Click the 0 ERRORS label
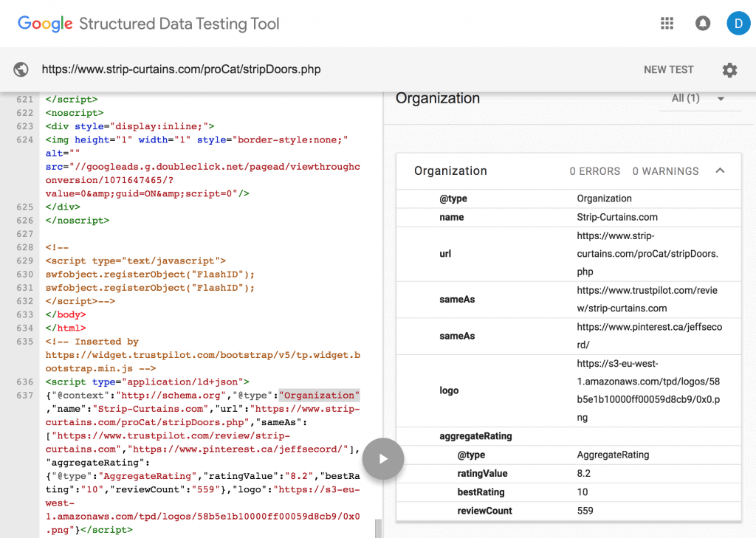The width and height of the screenshot is (756, 538). coord(595,171)
